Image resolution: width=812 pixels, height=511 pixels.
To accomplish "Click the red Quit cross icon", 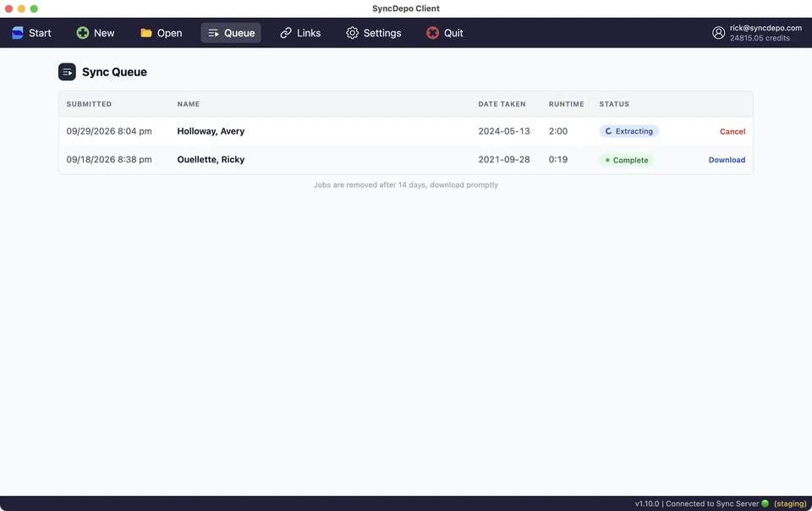I will [432, 33].
